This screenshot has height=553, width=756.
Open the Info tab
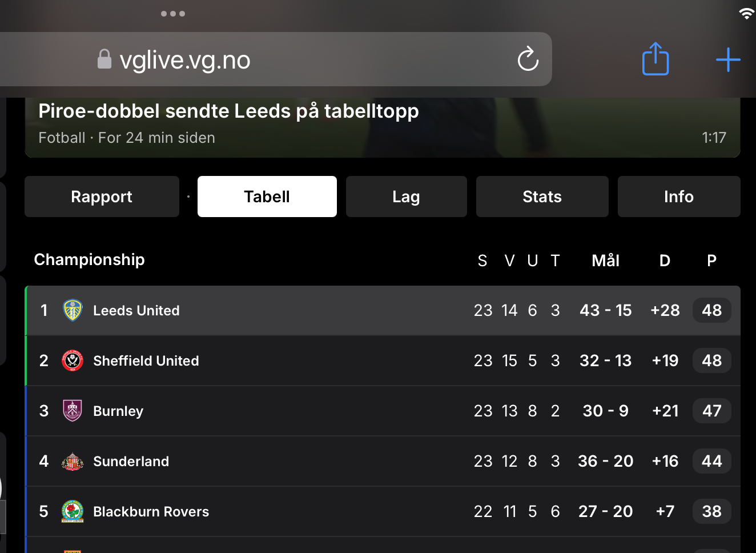(678, 197)
